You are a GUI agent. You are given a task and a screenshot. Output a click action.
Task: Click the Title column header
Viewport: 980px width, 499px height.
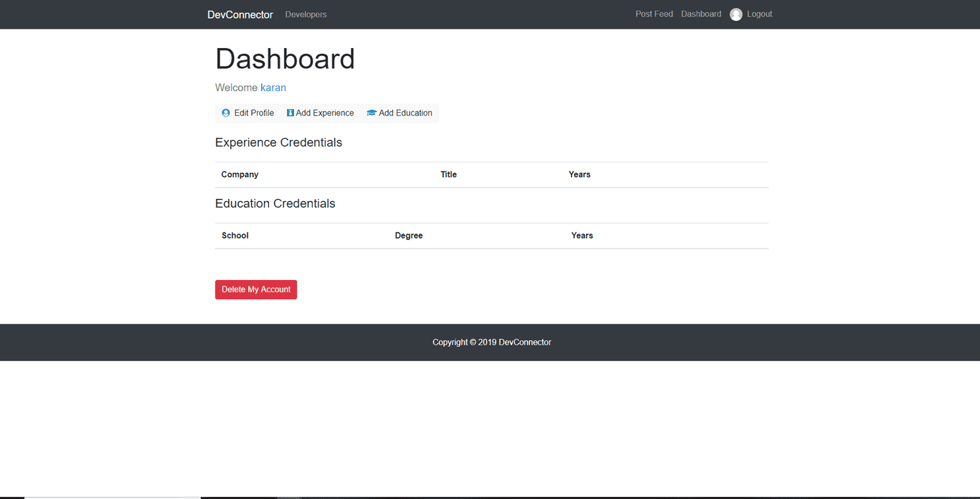click(x=448, y=174)
